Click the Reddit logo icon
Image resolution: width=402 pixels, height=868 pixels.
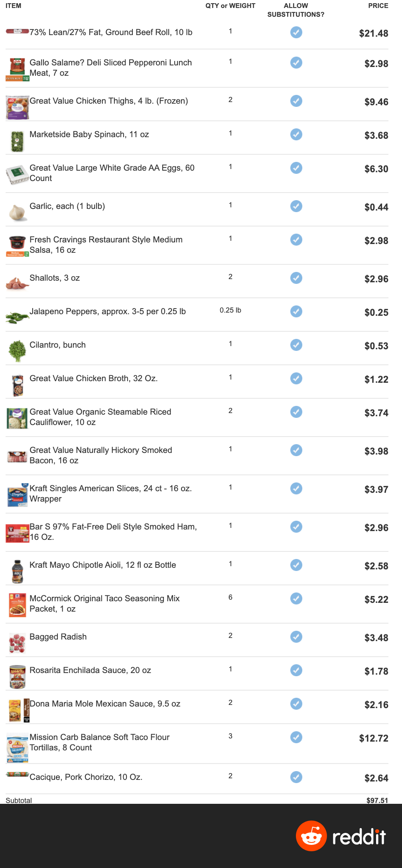pyautogui.click(x=311, y=836)
